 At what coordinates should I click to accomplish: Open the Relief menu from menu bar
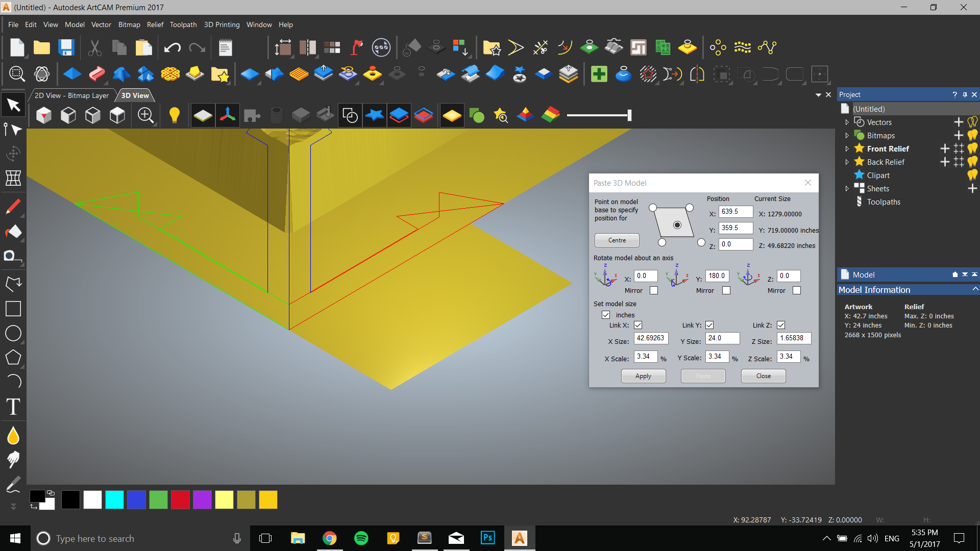pos(154,25)
